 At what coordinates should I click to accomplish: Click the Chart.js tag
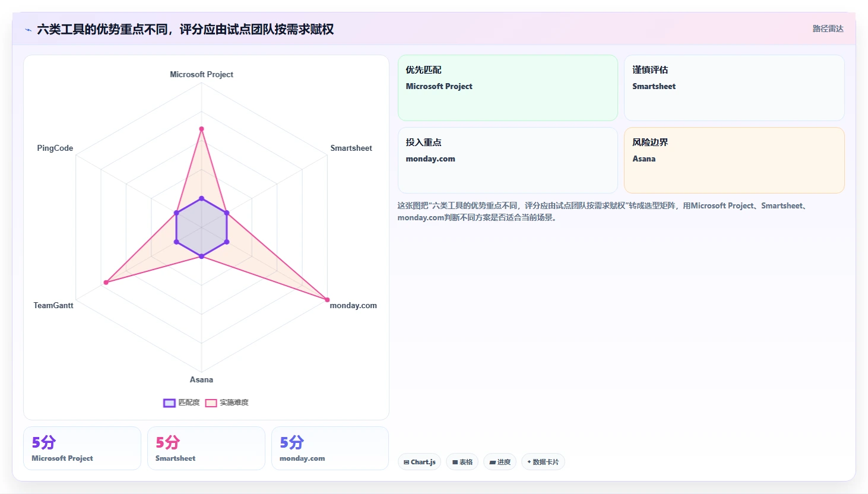click(419, 462)
